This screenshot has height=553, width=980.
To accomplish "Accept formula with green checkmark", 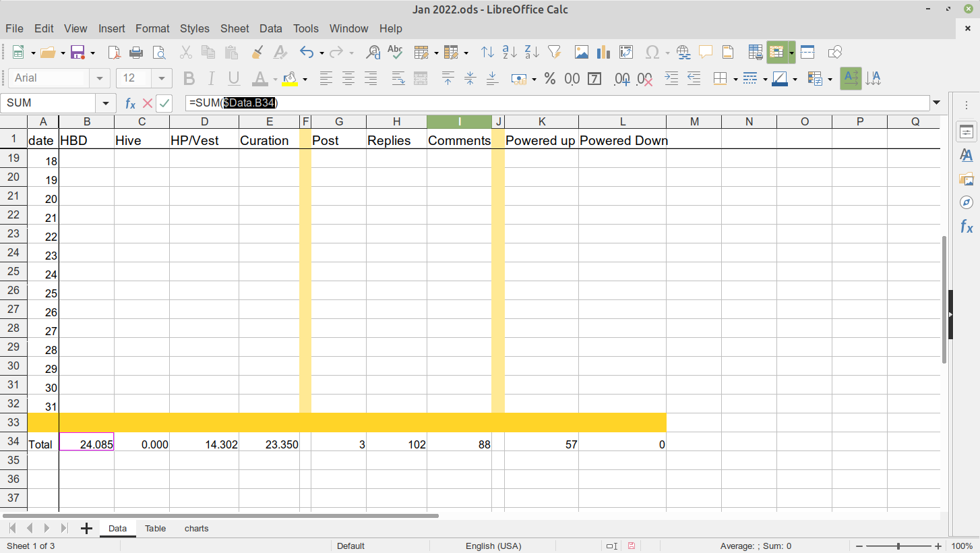I will (164, 103).
